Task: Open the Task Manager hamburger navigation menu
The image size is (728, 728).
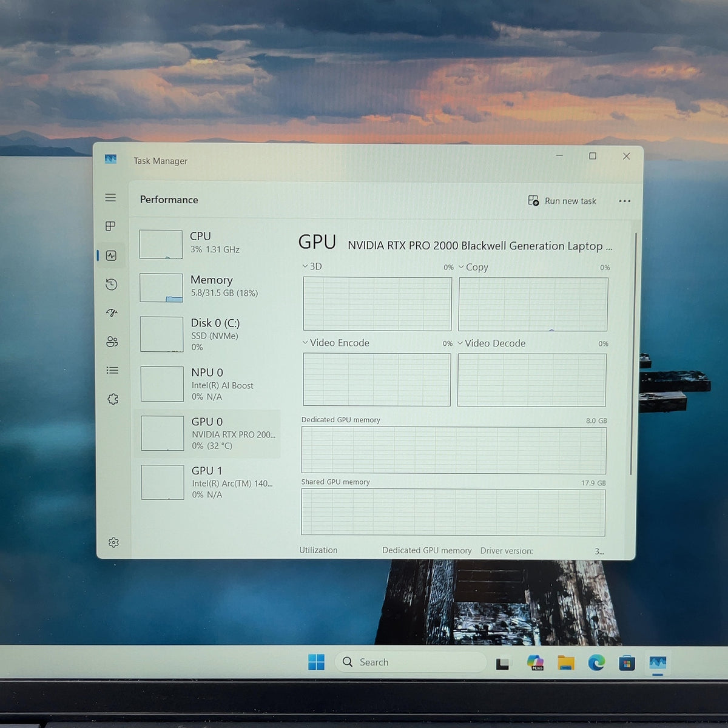Action: tap(110, 198)
